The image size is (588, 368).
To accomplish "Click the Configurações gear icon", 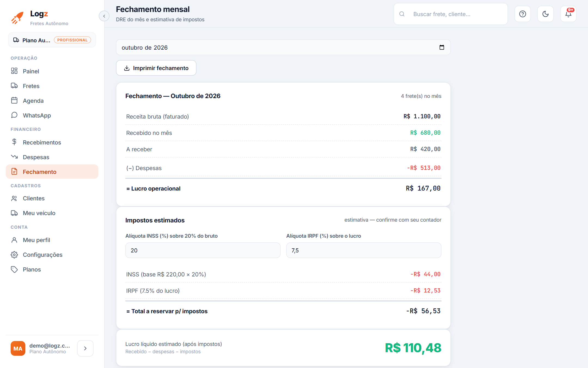I will click(x=14, y=255).
